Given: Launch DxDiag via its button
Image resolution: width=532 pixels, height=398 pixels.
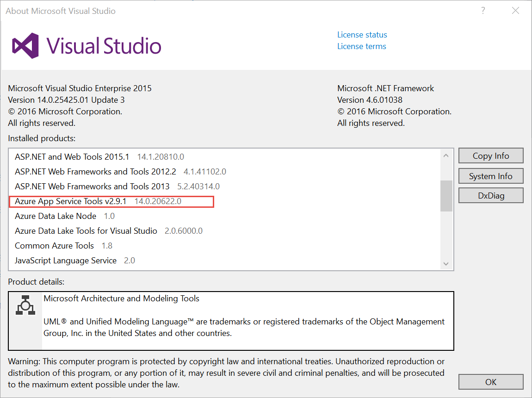Looking at the screenshot, I should pyautogui.click(x=491, y=195).
